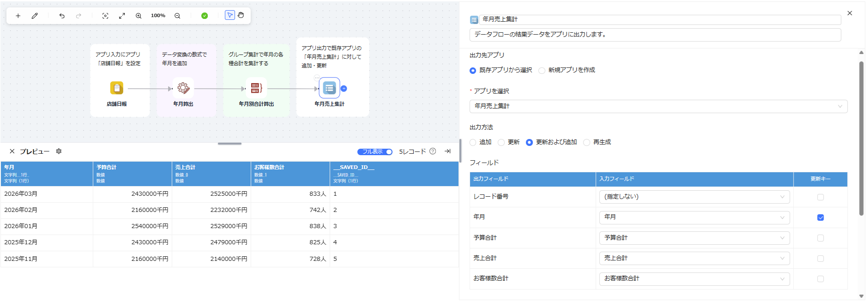Click the plus add-node icon in toolbar
868x302 pixels.
coord(18,16)
